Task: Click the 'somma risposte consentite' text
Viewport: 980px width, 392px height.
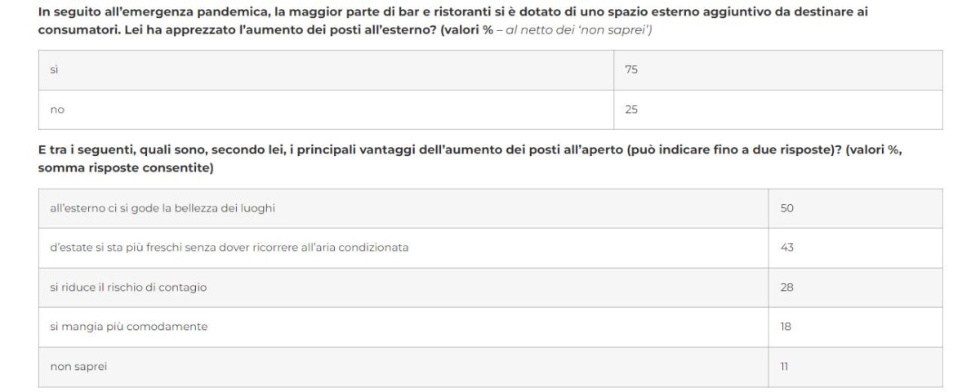Action: pyautogui.click(x=126, y=168)
